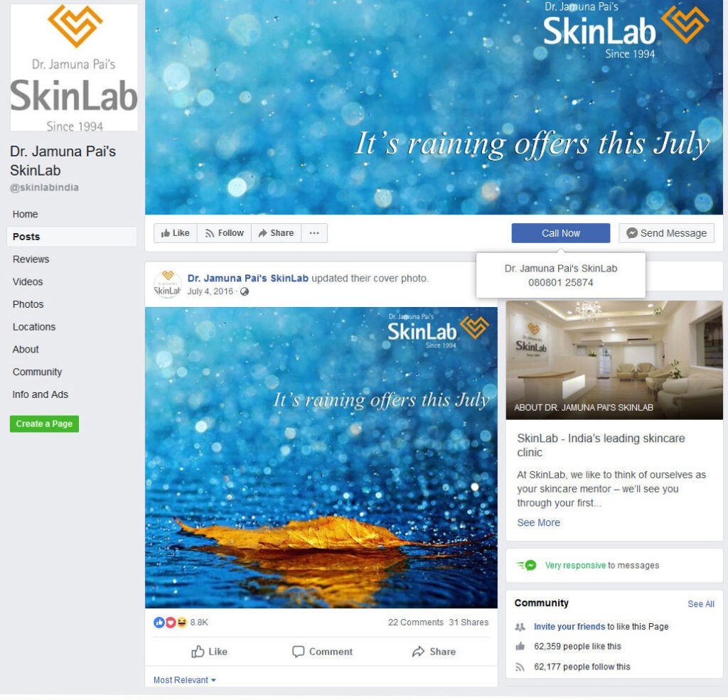Open the reaction emoji icons list
This screenshot has width=728, height=700.
click(171, 623)
